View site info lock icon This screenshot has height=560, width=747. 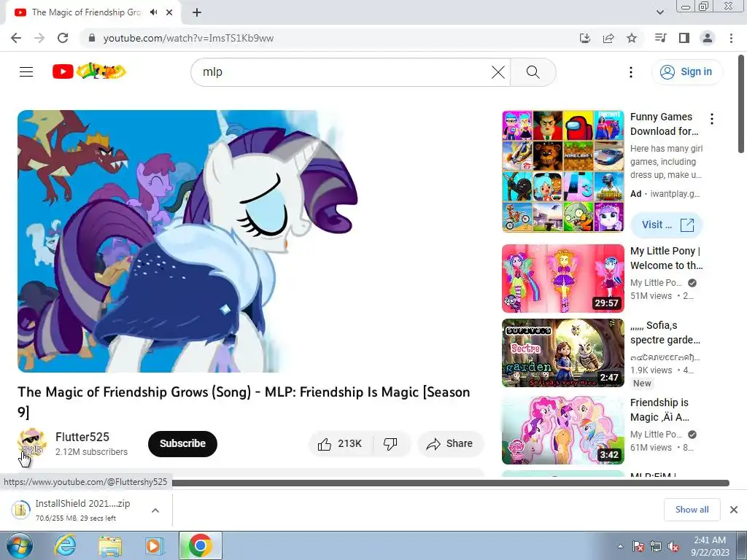[x=92, y=38]
